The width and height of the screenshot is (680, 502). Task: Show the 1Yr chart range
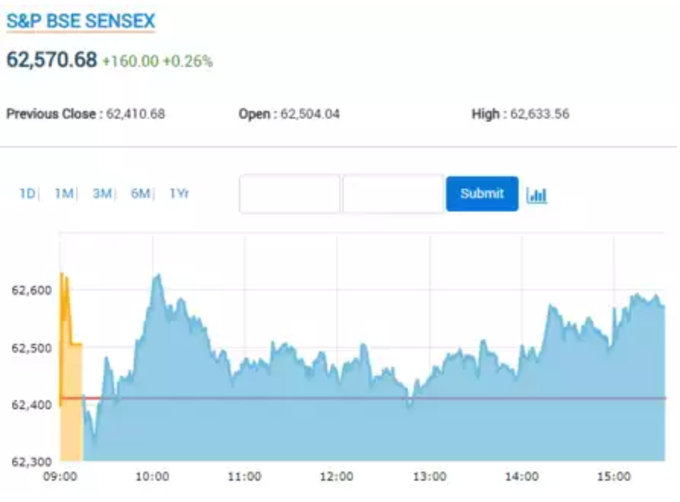(179, 193)
